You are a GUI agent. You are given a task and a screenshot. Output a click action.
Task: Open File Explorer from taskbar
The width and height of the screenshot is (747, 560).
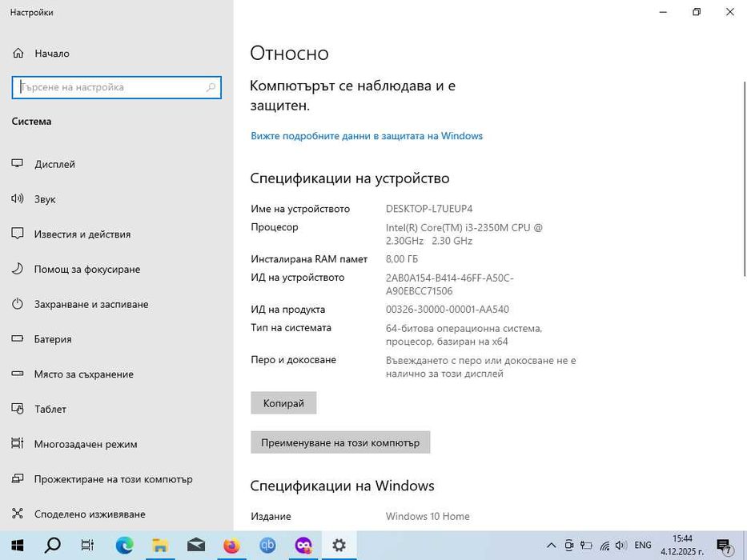pos(160,546)
